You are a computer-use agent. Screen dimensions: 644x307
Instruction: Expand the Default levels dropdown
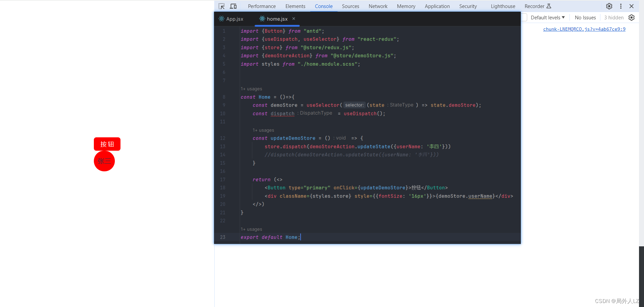tap(547, 18)
